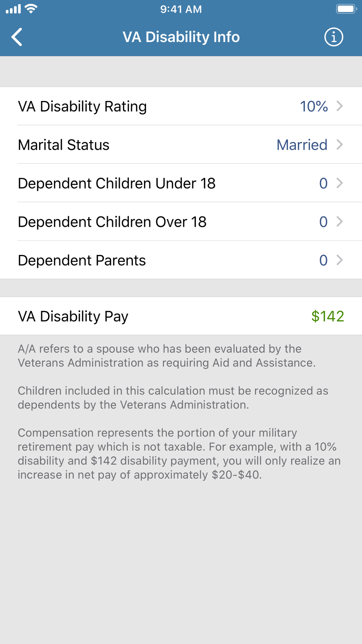Select the Marital Status row label
The height and width of the screenshot is (644, 362).
64,145
